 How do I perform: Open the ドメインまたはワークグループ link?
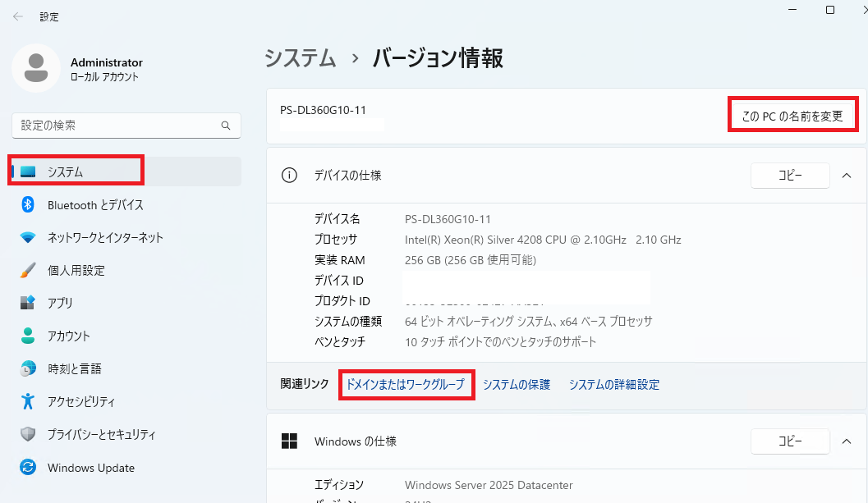(405, 385)
